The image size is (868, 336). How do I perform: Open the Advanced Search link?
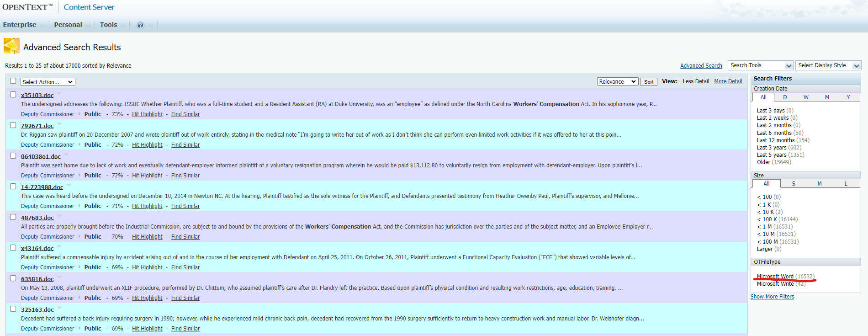(x=701, y=66)
